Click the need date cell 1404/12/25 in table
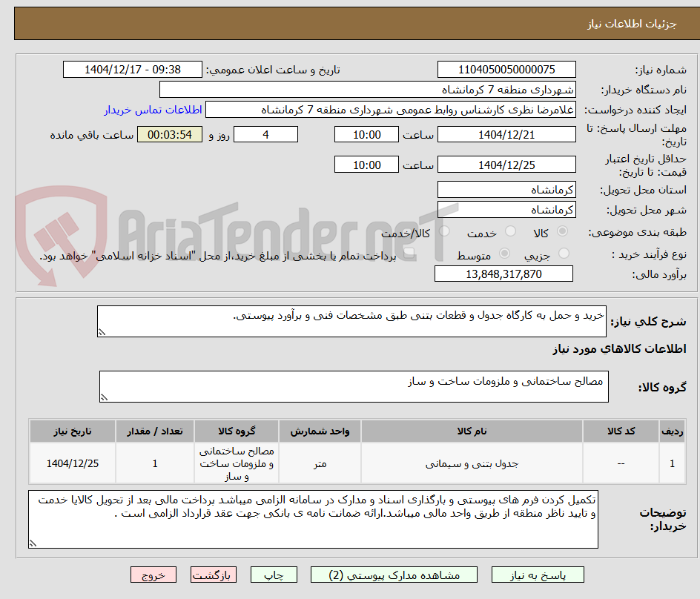Screen dimensions: 700x599 pos(73,464)
